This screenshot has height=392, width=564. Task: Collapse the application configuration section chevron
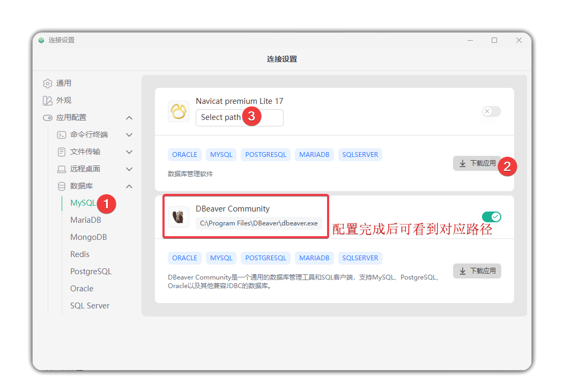pos(129,118)
